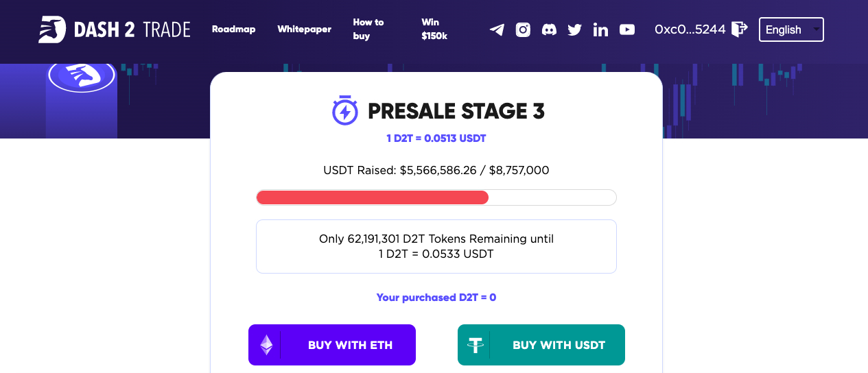Go to the How to buy page
The height and width of the screenshot is (373, 868).
[368, 29]
